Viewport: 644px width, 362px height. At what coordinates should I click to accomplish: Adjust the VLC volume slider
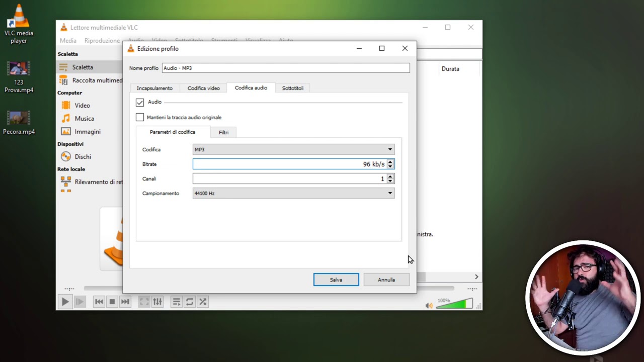pos(455,304)
